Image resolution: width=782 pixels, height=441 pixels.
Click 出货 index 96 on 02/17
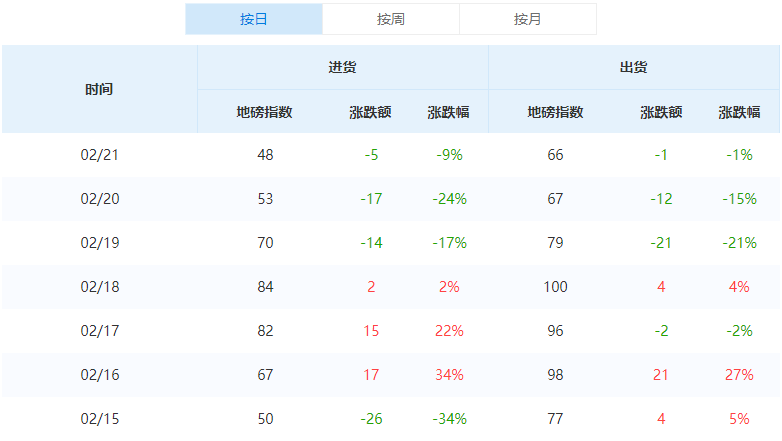(x=555, y=331)
